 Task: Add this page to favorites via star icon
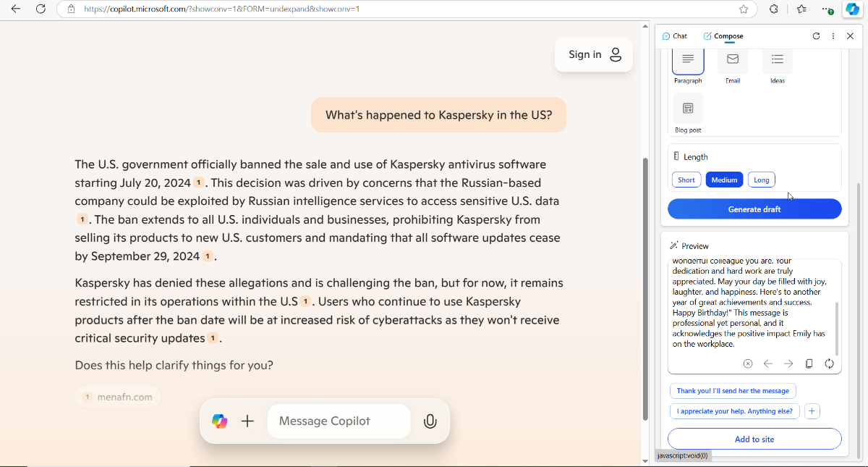(744, 9)
